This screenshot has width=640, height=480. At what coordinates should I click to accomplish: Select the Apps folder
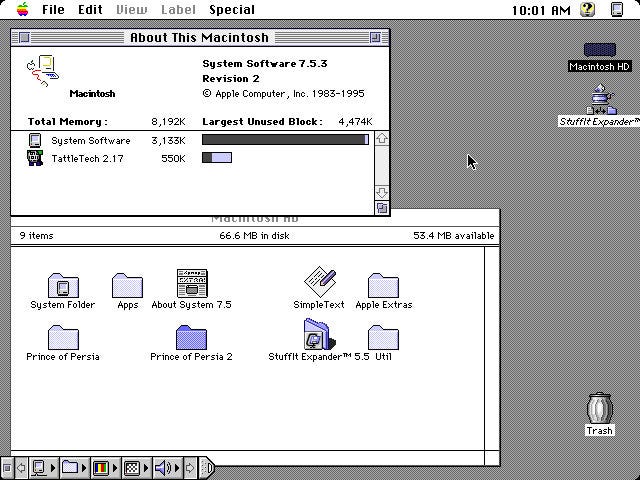click(x=127, y=285)
